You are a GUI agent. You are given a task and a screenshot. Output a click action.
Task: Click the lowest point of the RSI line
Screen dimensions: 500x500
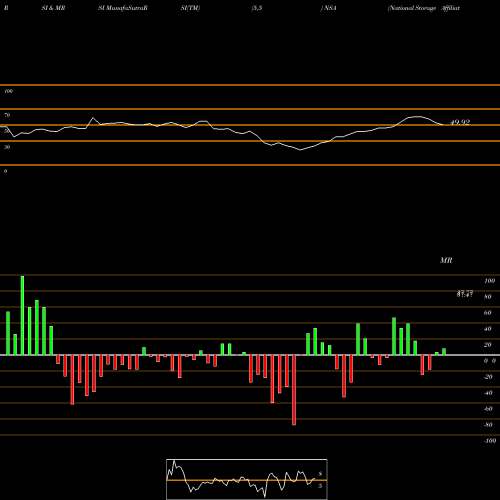300,150
